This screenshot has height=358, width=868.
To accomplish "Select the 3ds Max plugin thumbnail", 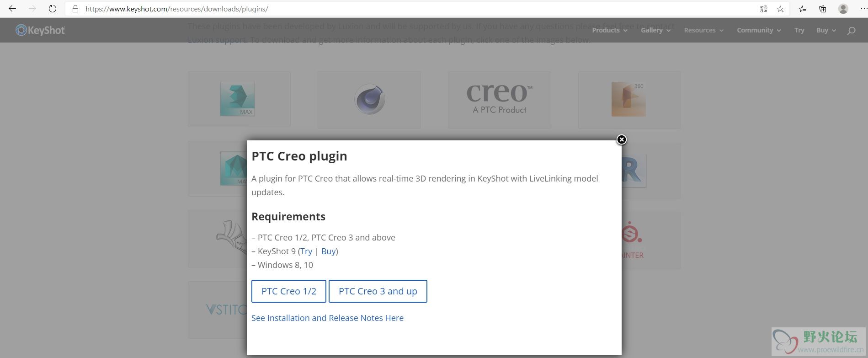I will click(239, 99).
